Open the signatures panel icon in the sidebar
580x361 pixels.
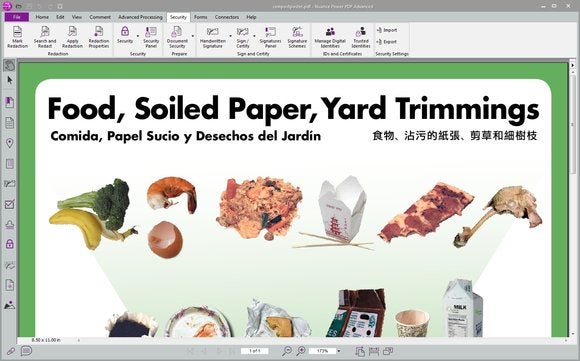pos(10,183)
